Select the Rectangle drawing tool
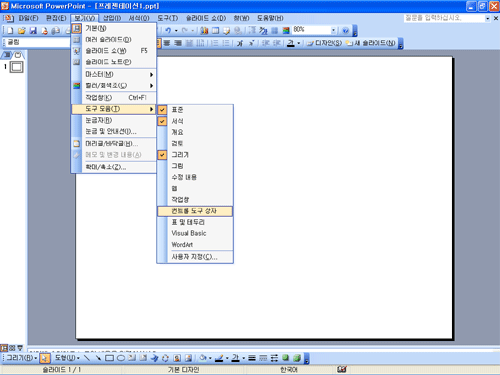This screenshot has height=375, width=500. 109,358
